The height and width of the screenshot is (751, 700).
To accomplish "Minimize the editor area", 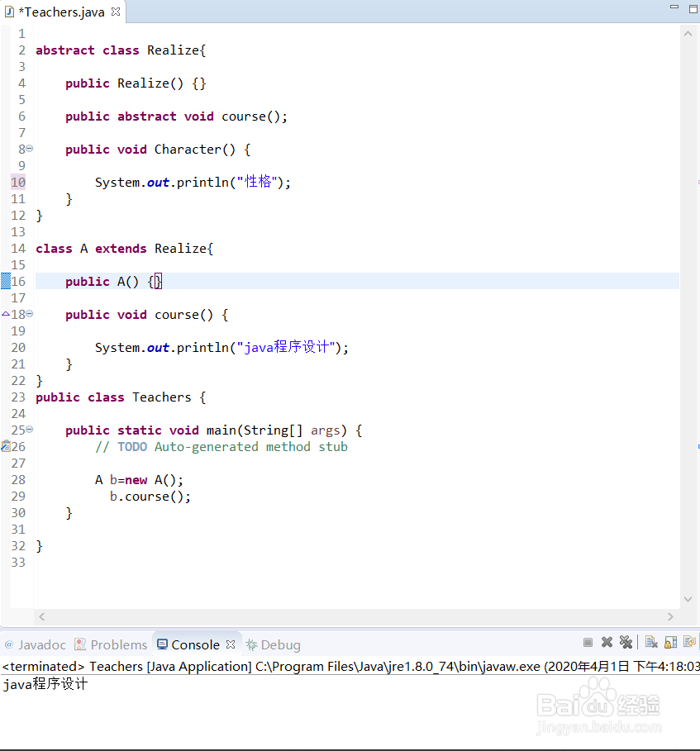I will (x=674, y=7).
